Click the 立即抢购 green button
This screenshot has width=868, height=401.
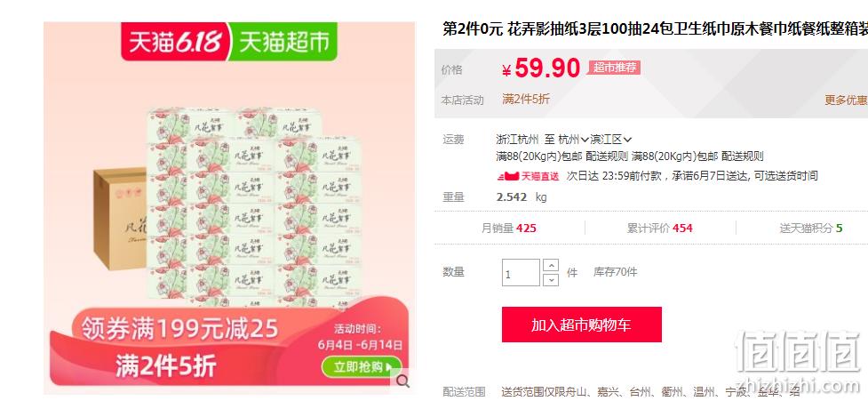361,366
